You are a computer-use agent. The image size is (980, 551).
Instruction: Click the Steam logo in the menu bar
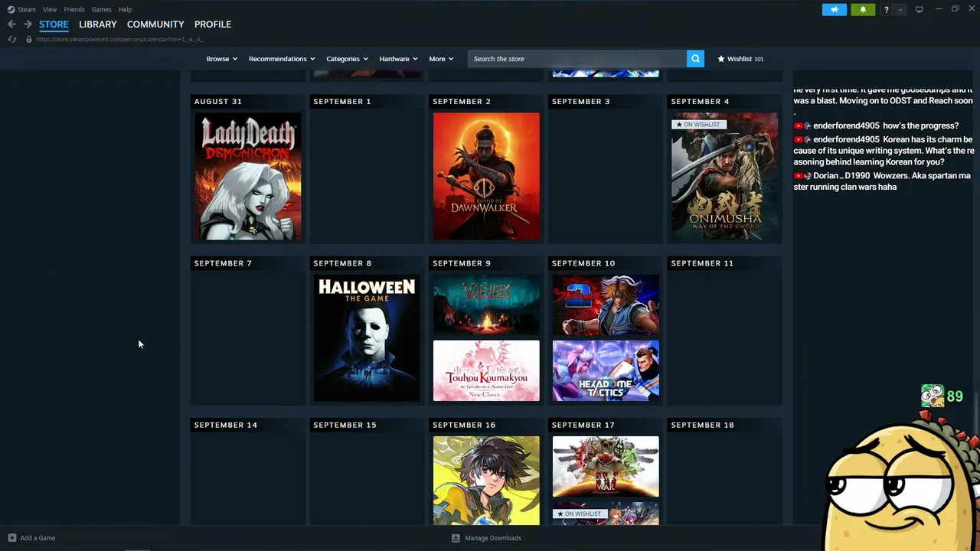pyautogui.click(x=11, y=9)
